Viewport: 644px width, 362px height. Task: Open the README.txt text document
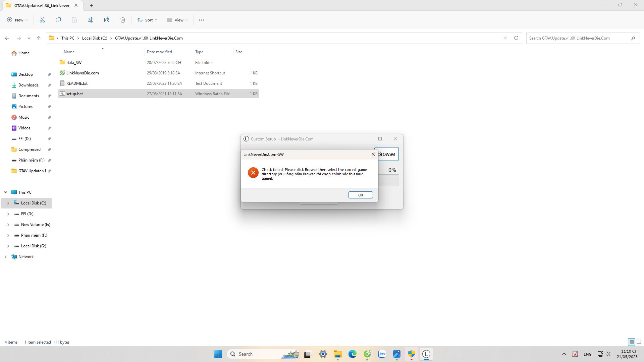tap(76, 83)
